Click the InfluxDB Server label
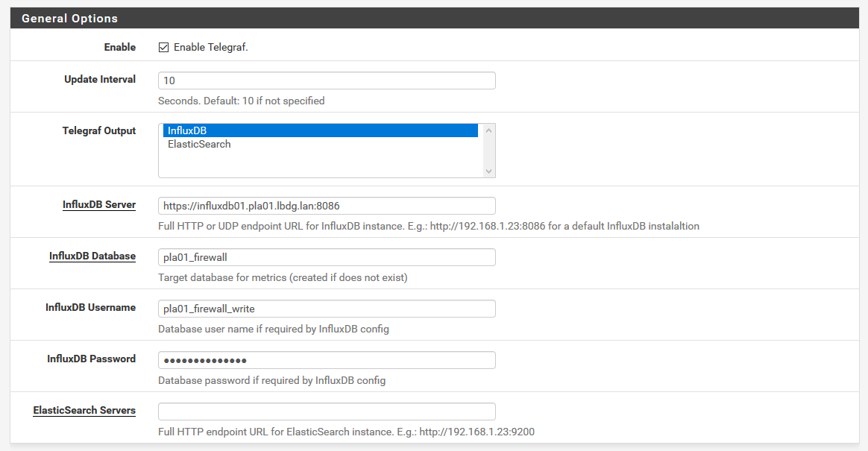The height and width of the screenshot is (451, 868). 99,205
